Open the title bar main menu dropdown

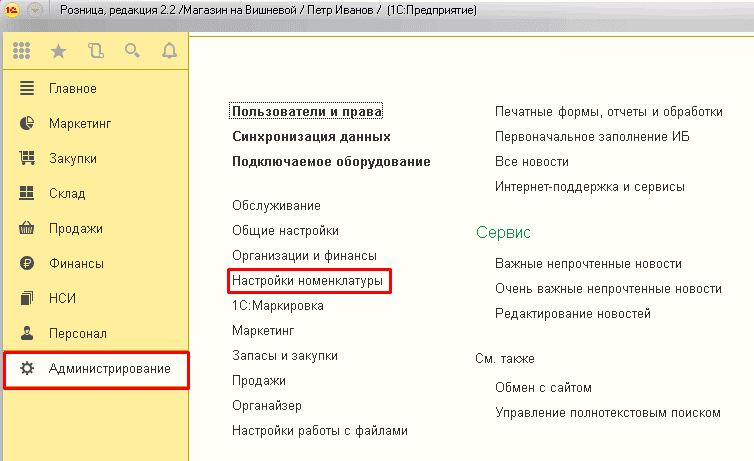click(36, 10)
